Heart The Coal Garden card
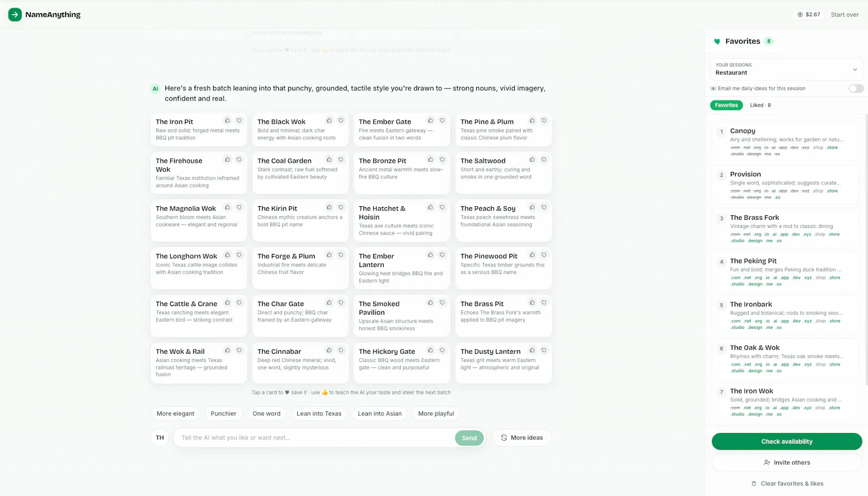This screenshot has width=868, height=496. [341, 160]
